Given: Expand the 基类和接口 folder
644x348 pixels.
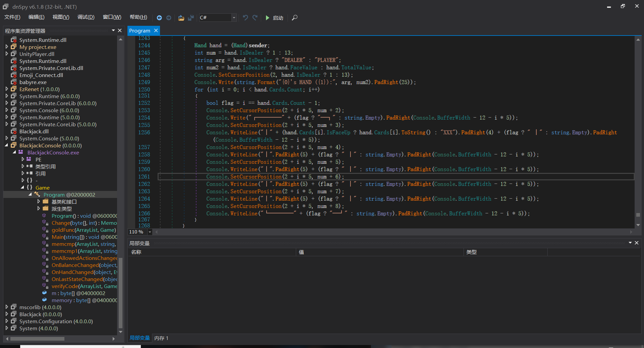Looking at the screenshot, I should click(x=39, y=202).
